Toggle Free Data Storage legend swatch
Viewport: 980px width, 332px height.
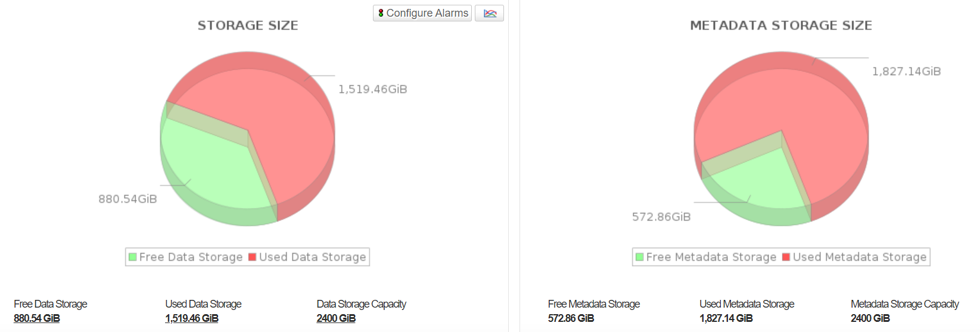click(133, 257)
